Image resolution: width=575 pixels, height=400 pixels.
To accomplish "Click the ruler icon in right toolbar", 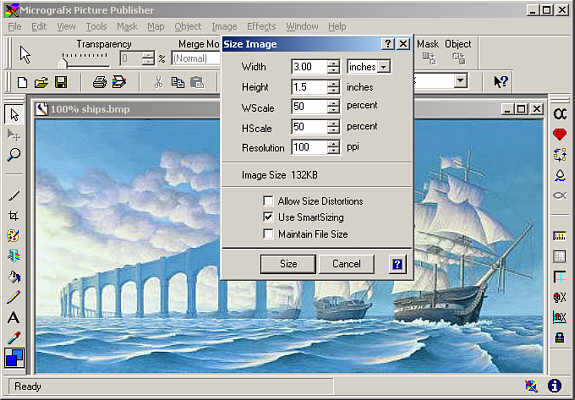I will pos(560,236).
